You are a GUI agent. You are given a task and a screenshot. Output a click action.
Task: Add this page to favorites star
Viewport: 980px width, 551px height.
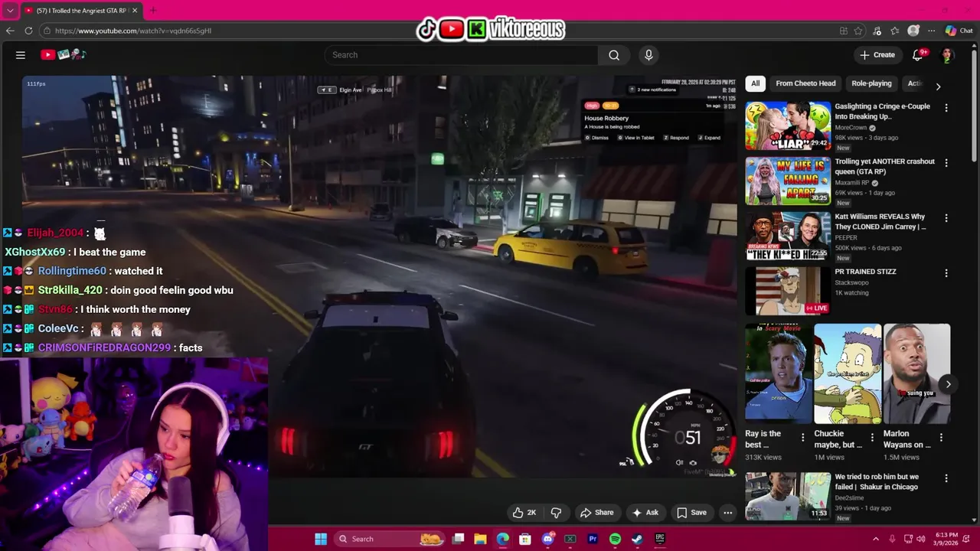pos(858,31)
